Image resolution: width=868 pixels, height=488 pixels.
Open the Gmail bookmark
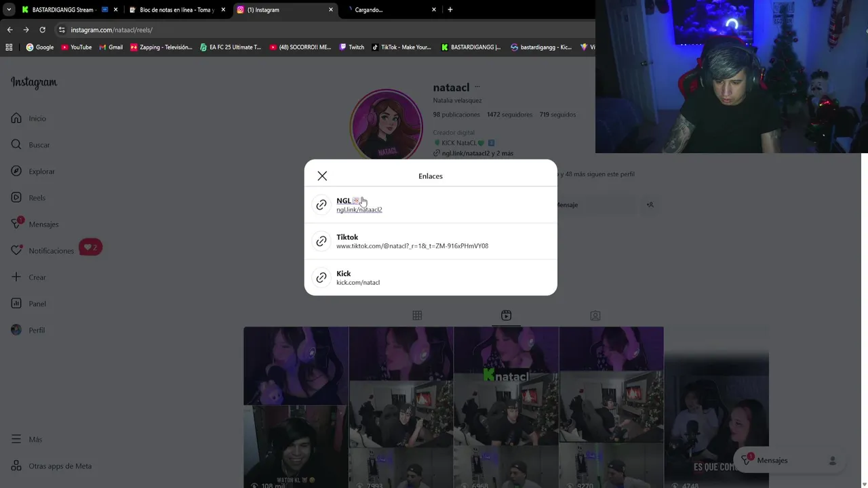[111, 47]
